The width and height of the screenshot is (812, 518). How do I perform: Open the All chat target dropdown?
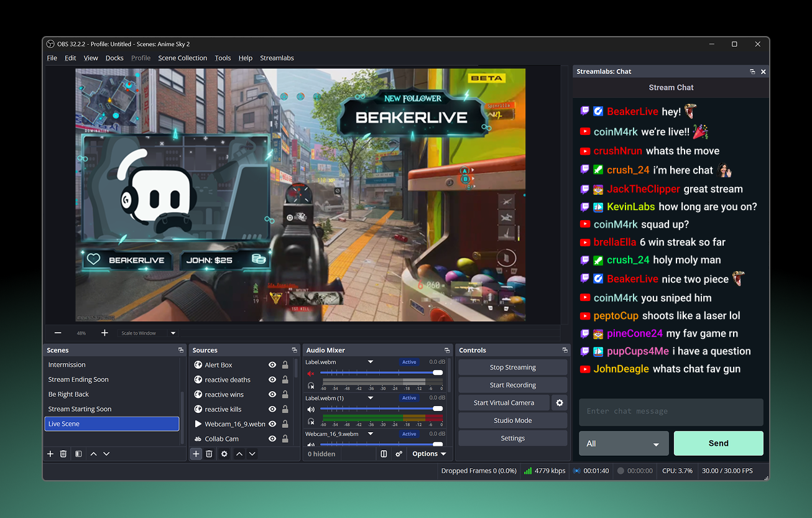[624, 443]
